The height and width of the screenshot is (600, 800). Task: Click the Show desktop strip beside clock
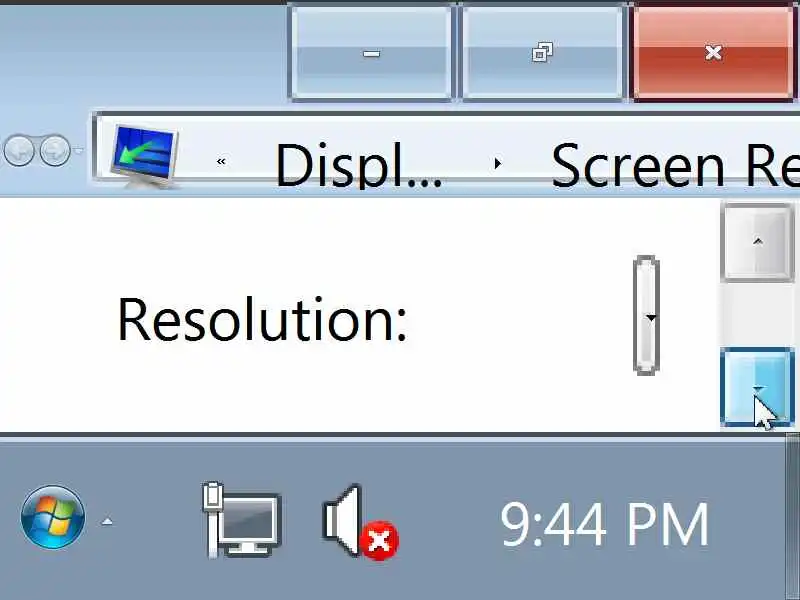pos(793,516)
